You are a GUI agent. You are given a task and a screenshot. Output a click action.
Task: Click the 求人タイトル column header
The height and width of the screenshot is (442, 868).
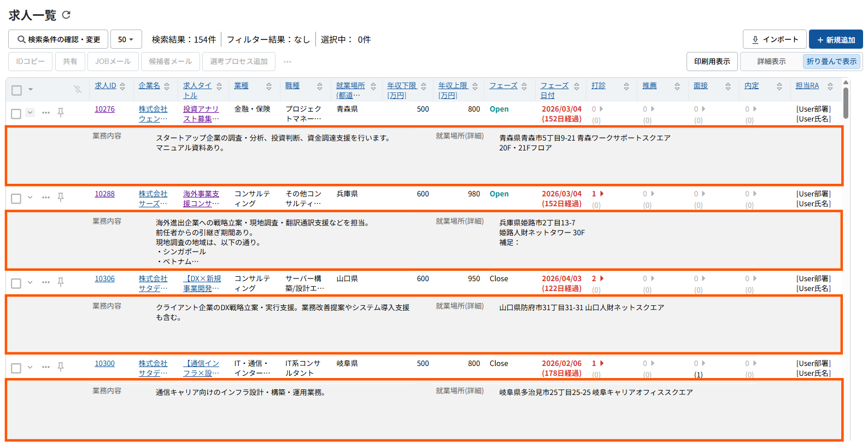click(x=197, y=90)
